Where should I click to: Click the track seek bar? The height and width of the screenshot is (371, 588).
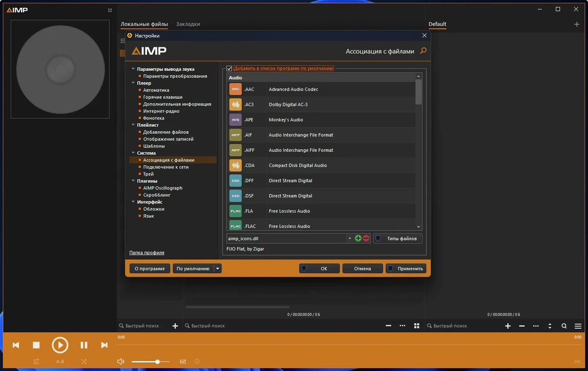tap(349, 345)
